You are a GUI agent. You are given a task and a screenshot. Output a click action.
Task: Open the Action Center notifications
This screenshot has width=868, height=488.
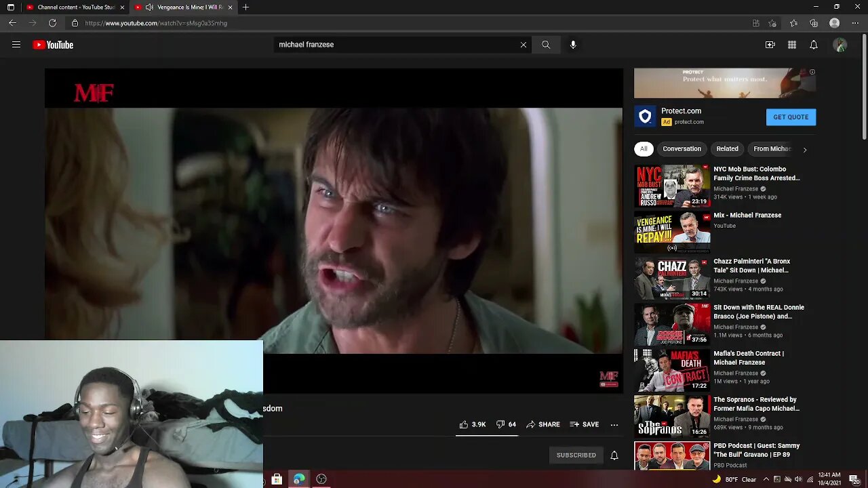[854, 479]
